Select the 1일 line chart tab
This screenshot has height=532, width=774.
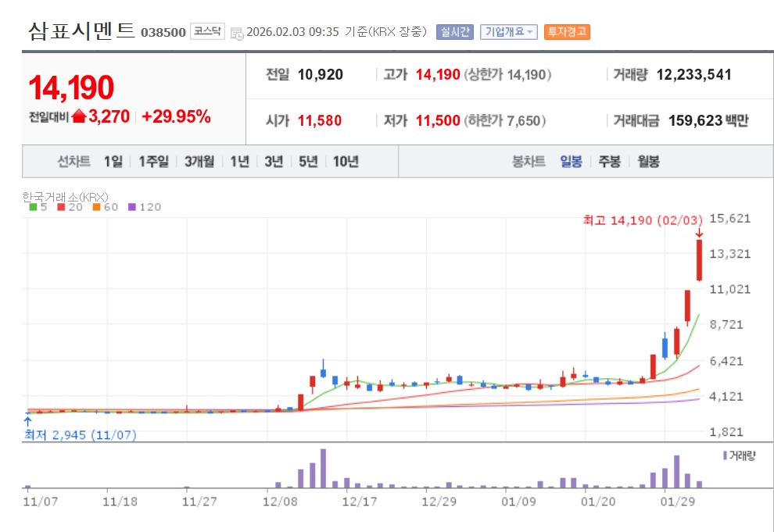click(x=113, y=161)
